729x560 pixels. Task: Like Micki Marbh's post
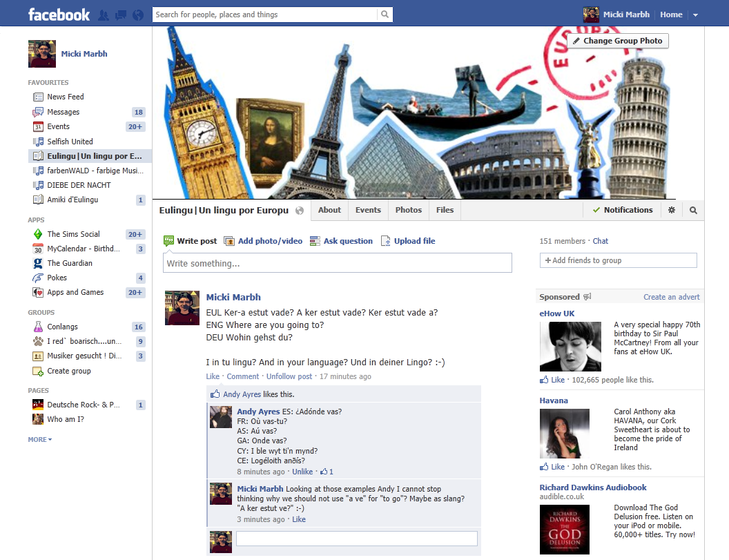pyautogui.click(x=213, y=376)
